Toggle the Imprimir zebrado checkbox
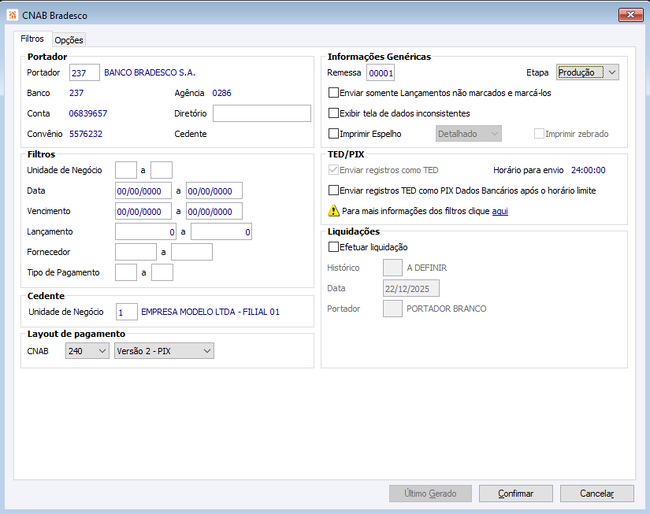The image size is (650, 514). pos(539,133)
